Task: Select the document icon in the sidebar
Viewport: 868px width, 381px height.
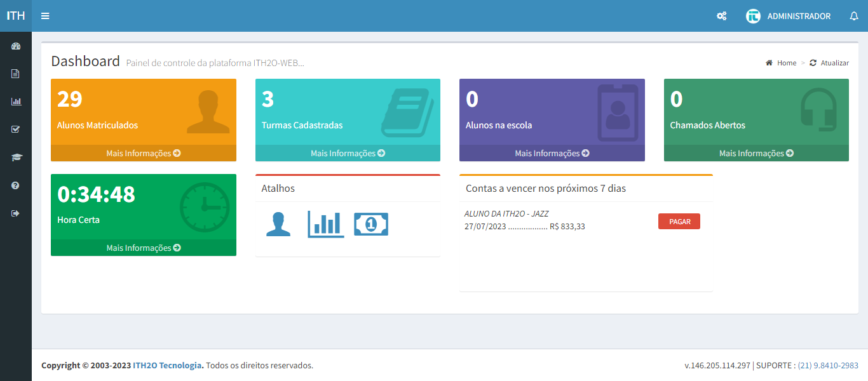Action: [16, 73]
